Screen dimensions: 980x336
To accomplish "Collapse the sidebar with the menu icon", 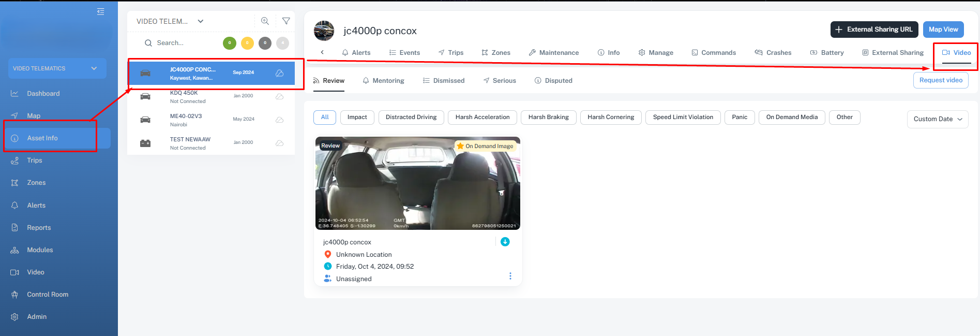I will coord(100,11).
